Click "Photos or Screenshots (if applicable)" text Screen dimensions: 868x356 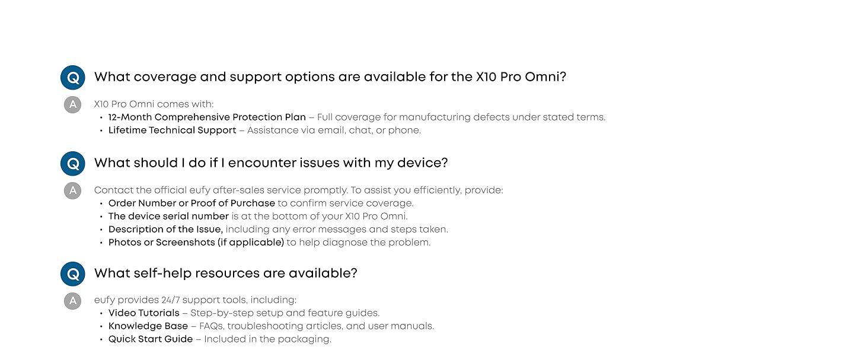click(x=196, y=242)
